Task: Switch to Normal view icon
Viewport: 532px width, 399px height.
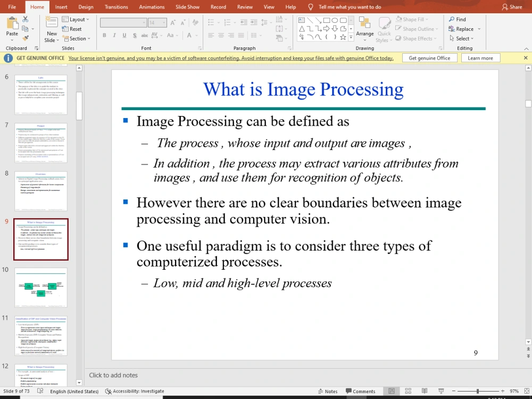Action: click(392, 391)
